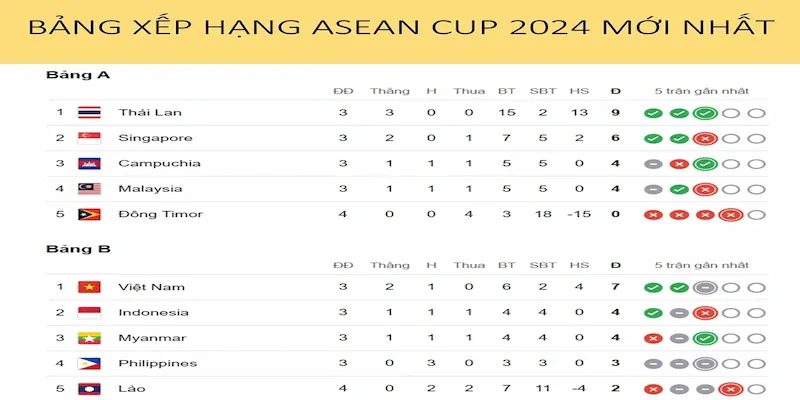Click Singapore's red loss indicator
This screenshot has height=400, width=800.
tap(705, 138)
